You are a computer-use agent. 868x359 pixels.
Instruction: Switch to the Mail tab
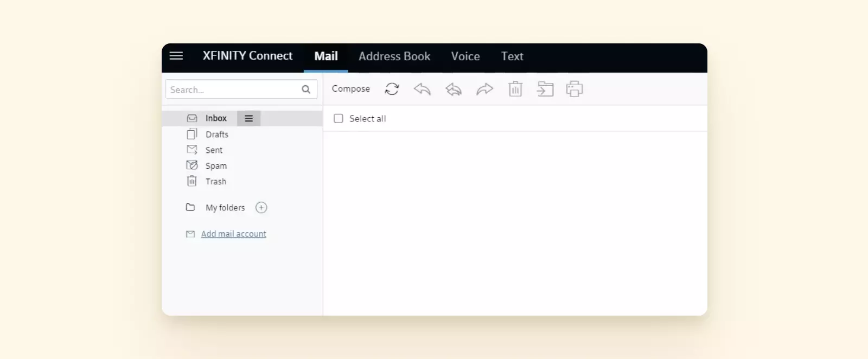coord(326,56)
